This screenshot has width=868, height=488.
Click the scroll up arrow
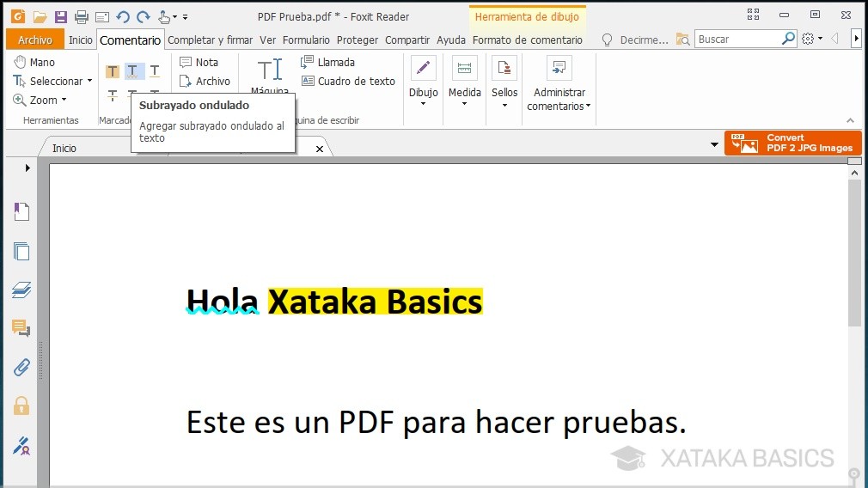coord(855,173)
